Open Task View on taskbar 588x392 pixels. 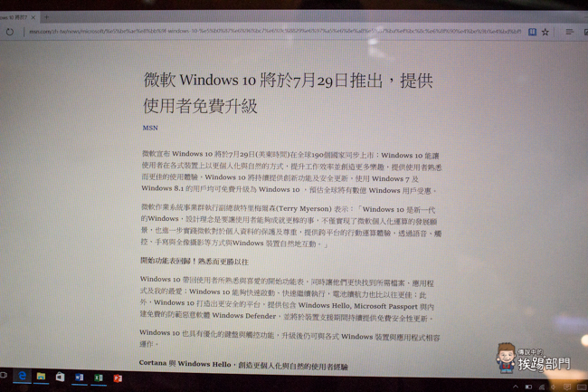pyautogui.click(x=4, y=375)
